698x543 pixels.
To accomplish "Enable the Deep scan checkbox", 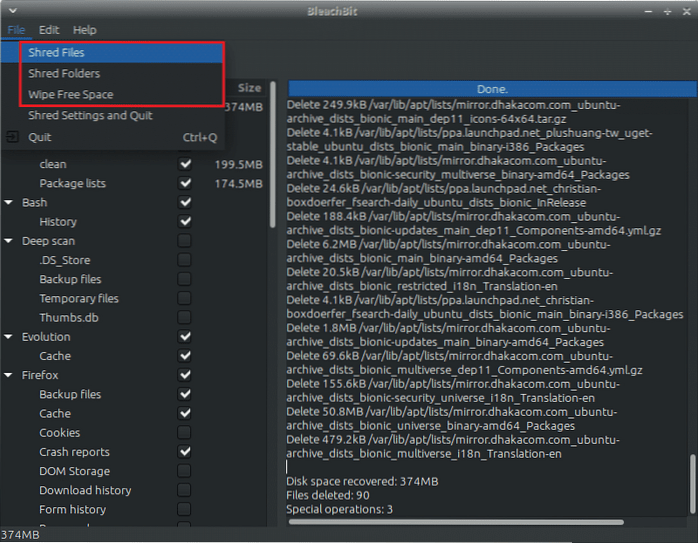I will [185, 241].
